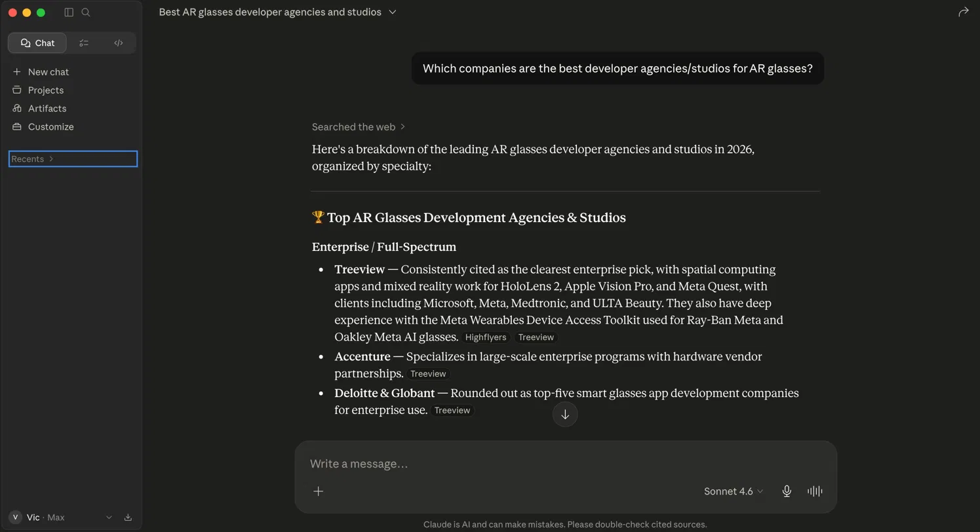Open the Highflyers source citation

486,337
